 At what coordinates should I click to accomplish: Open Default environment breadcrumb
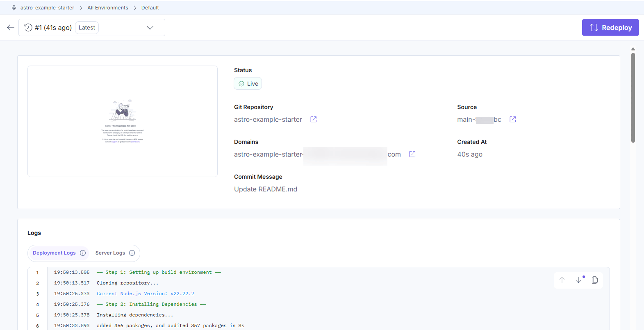150,8
